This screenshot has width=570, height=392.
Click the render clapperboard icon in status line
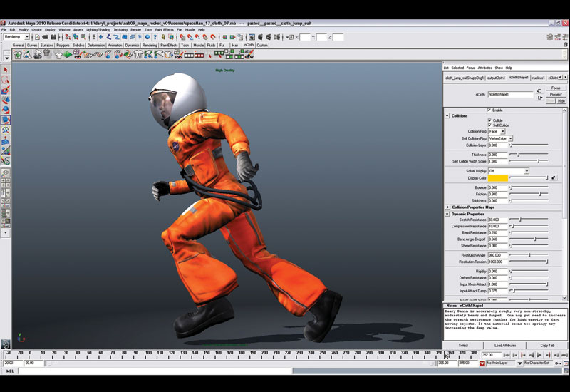point(260,37)
